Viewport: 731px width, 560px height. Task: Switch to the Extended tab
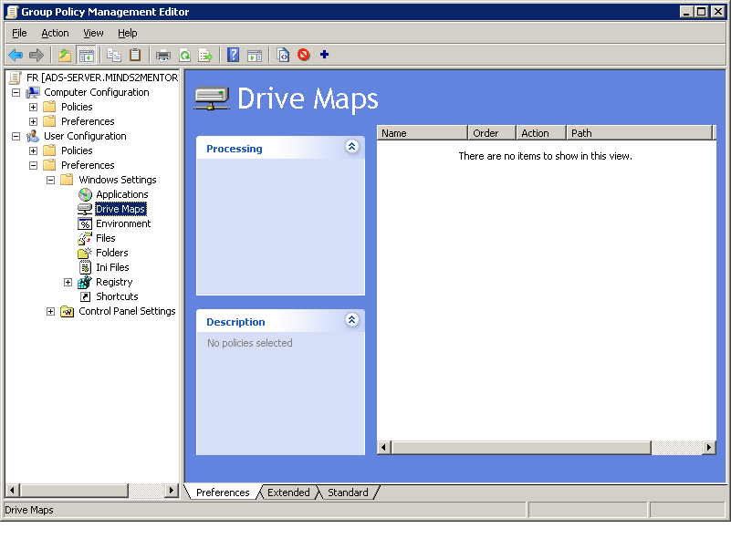coord(288,493)
